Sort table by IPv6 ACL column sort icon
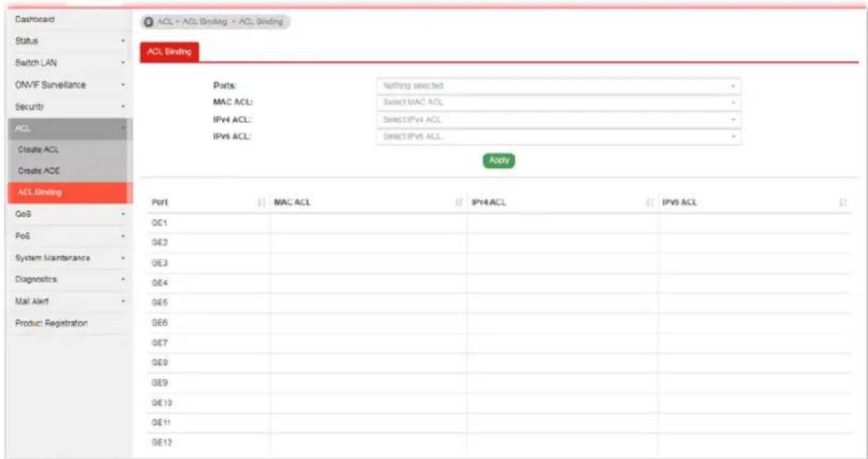 coord(843,203)
